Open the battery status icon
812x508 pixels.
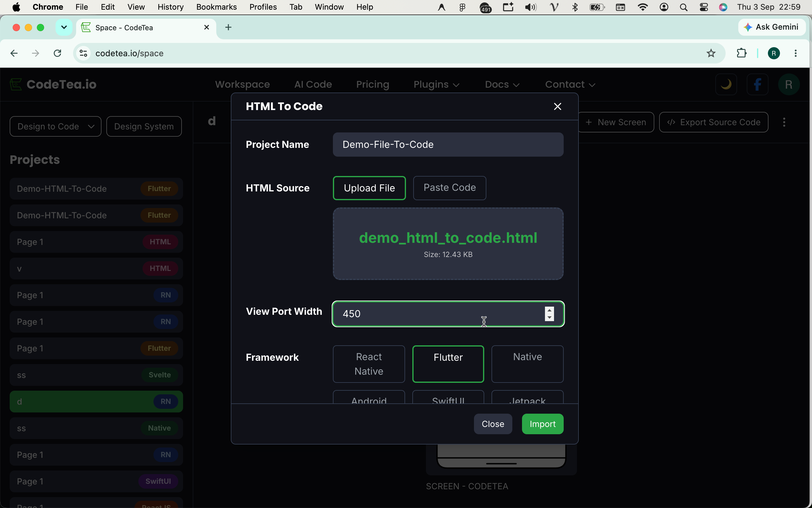coord(597,7)
